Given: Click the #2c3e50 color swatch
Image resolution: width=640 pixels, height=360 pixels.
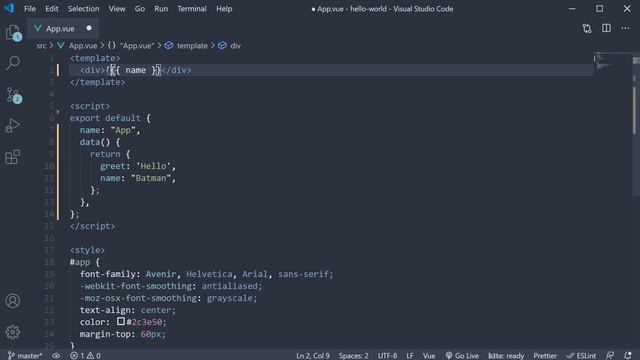Looking at the screenshot, I should tap(121, 322).
